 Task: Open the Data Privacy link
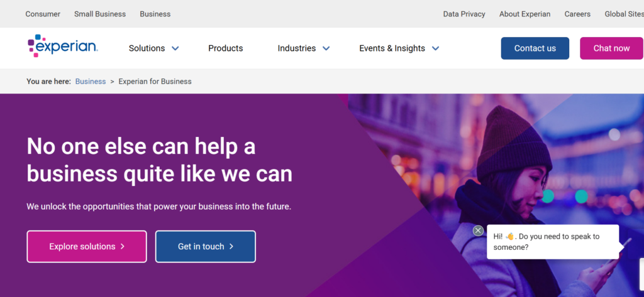coord(464,14)
